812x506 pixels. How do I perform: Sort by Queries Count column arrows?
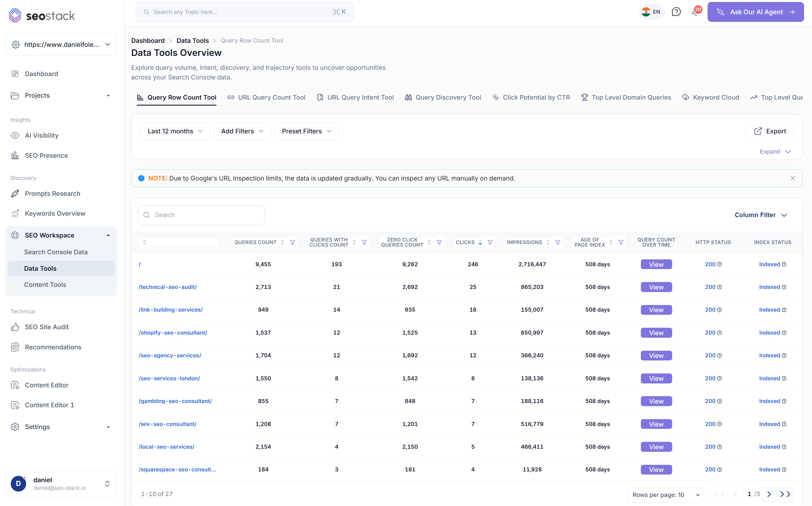(282, 242)
